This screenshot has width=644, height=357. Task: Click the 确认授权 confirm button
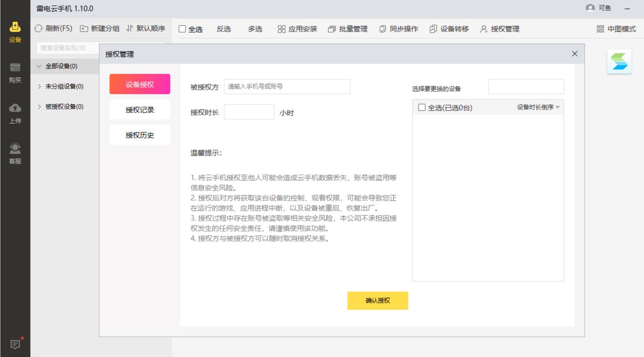(377, 300)
